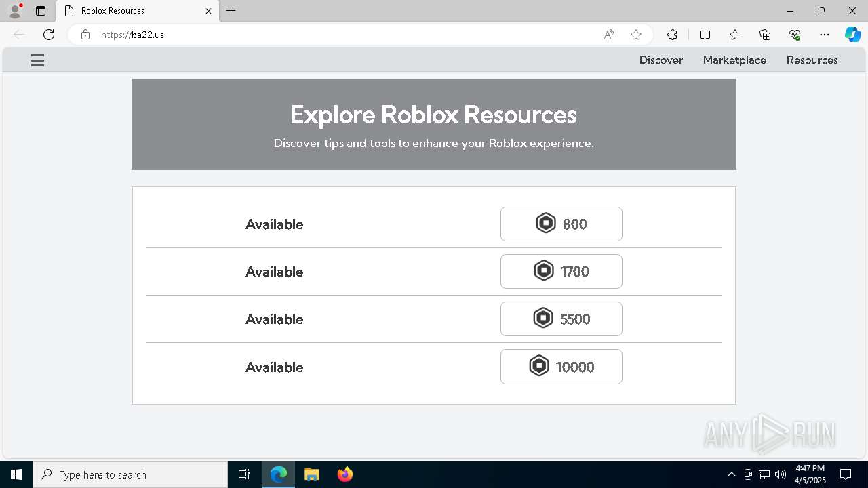
Task: Open the Edge profile avatar
Action: click(15, 11)
